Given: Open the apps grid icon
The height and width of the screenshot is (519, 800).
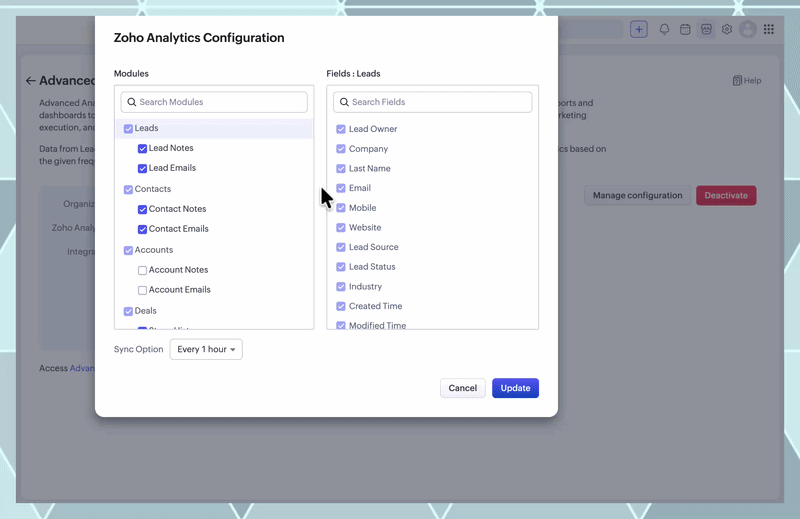Looking at the screenshot, I should [768, 29].
